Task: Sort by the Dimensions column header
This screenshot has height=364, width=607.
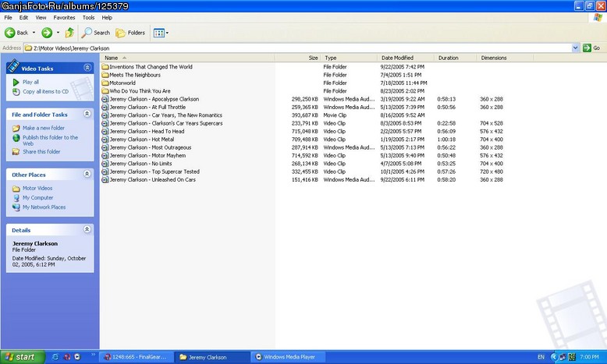Action: coord(506,58)
